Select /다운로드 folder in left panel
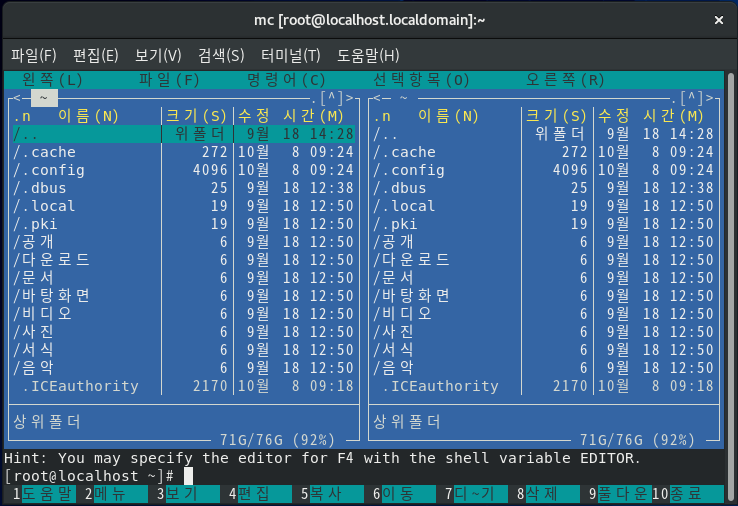The image size is (738, 506). 184,260
